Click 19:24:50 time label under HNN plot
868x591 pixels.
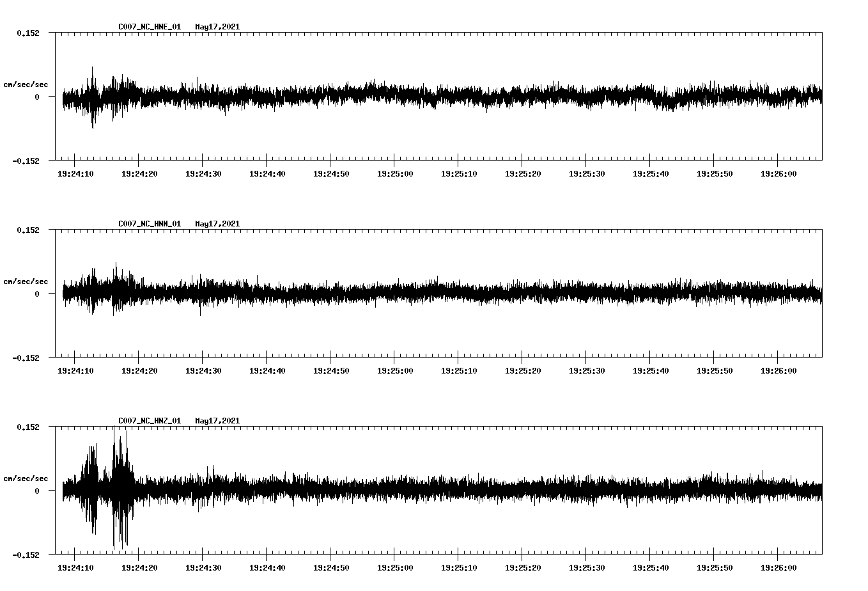pyautogui.click(x=331, y=370)
